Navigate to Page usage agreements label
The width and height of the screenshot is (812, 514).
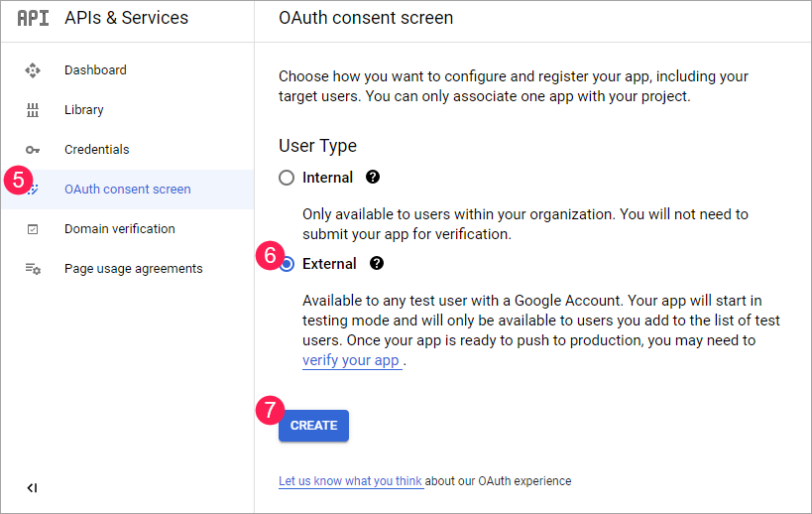133,269
